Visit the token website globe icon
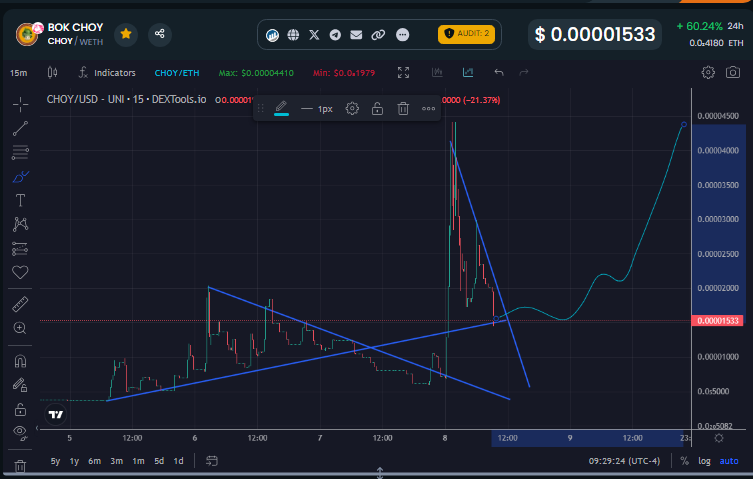 (293, 35)
